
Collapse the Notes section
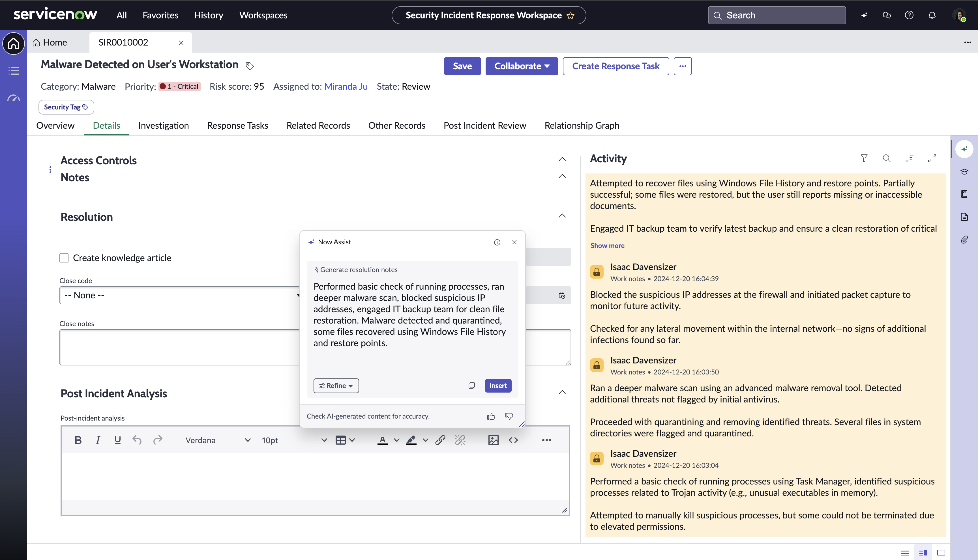point(562,176)
